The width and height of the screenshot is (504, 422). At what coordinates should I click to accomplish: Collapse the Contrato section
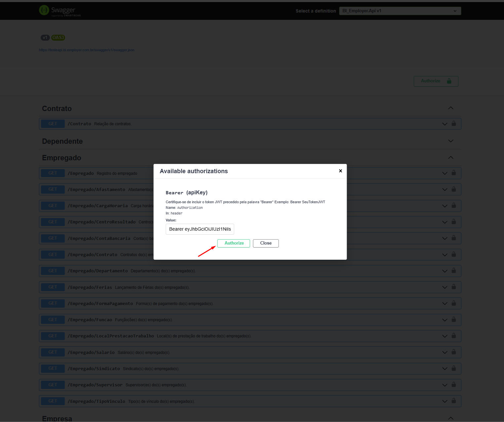451,108
